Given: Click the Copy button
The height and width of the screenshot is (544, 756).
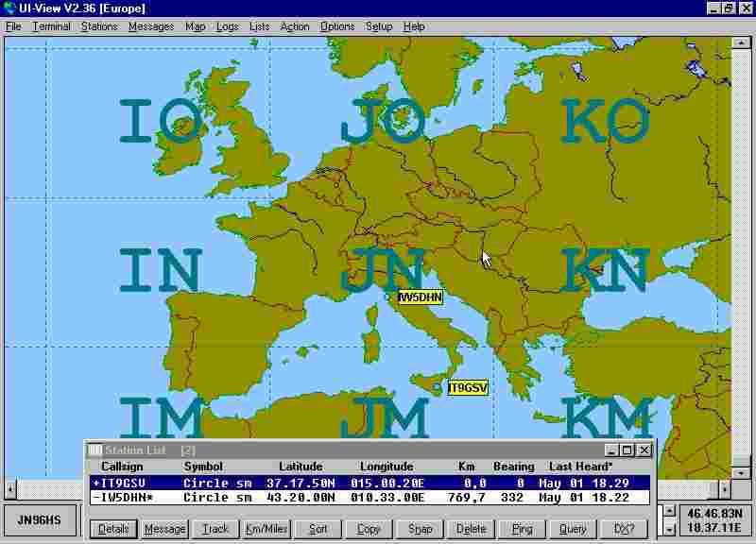Looking at the screenshot, I should coord(369,529).
